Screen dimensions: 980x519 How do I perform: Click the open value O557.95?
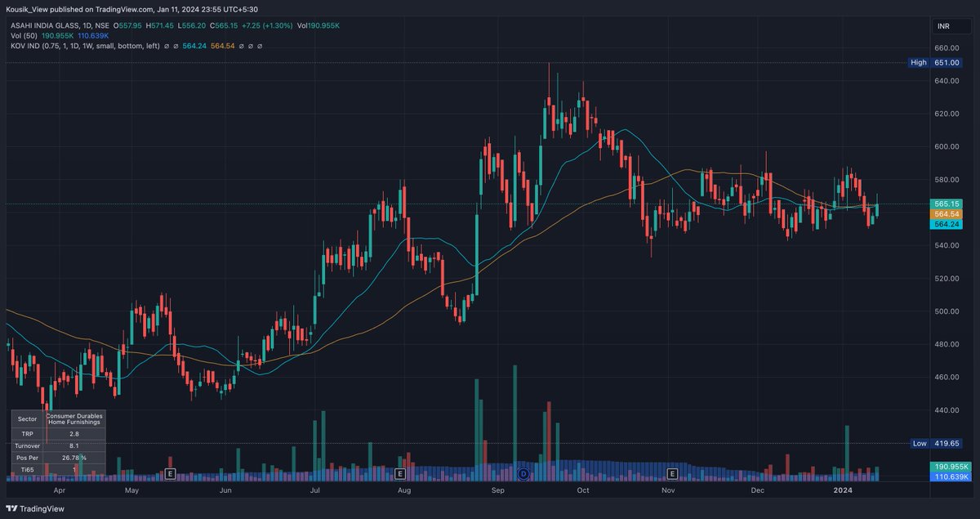(127, 25)
